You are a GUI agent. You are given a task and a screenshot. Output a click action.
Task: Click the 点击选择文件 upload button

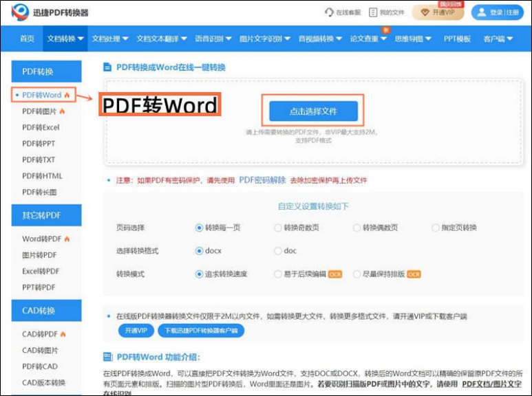click(x=313, y=111)
